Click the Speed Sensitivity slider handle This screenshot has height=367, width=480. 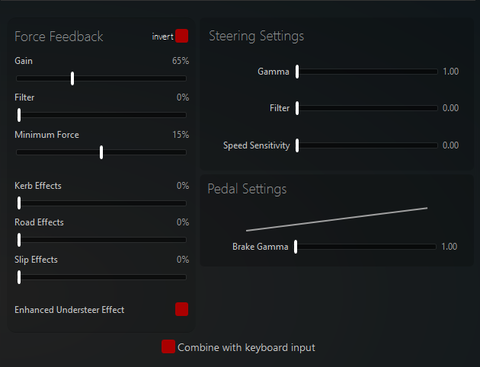point(297,146)
